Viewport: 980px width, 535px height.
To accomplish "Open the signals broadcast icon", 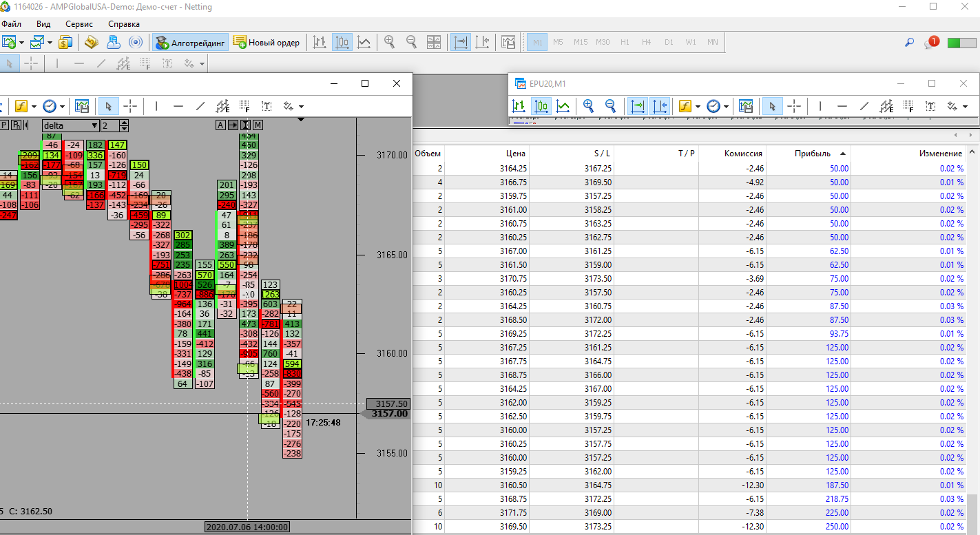I will 136,43.
